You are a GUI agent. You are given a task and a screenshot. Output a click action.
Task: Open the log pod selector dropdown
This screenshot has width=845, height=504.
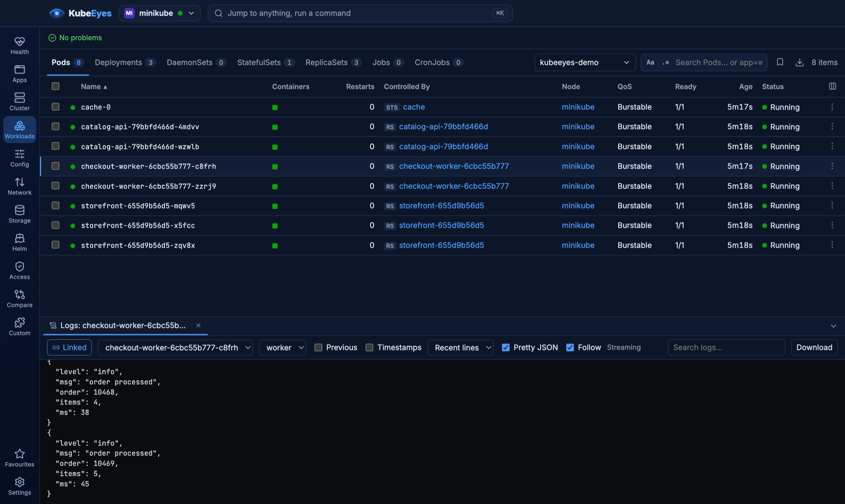175,347
